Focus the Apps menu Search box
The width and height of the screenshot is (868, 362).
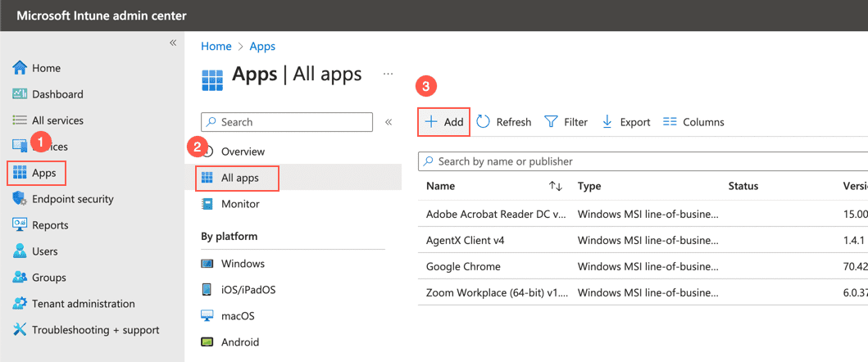[x=287, y=122]
